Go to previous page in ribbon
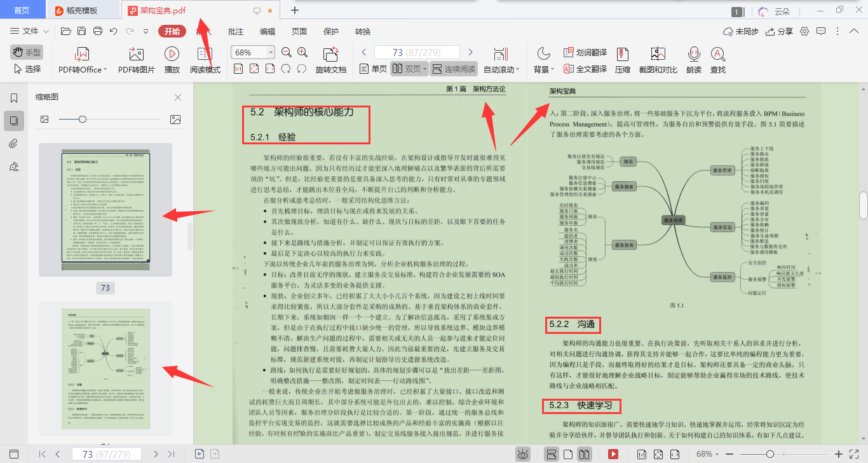 (x=364, y=52)
